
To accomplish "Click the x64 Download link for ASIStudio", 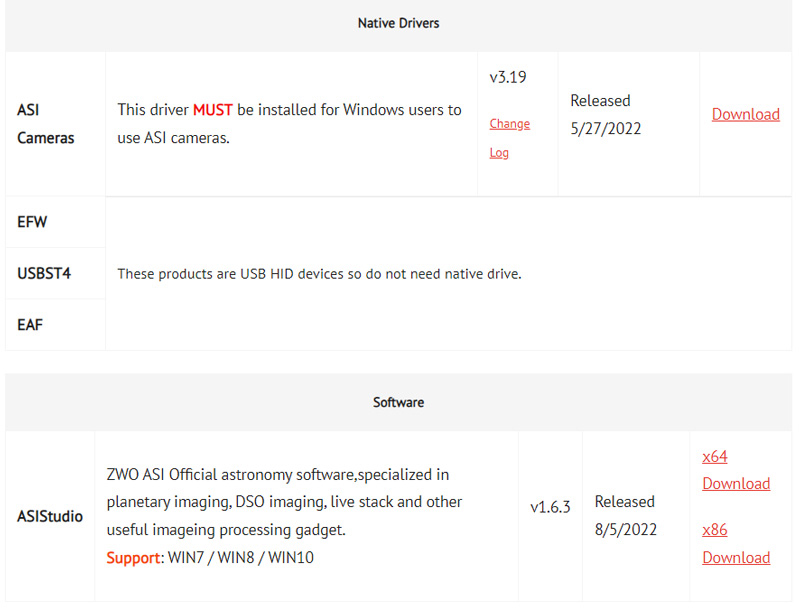I will click(x=736, y=470).
